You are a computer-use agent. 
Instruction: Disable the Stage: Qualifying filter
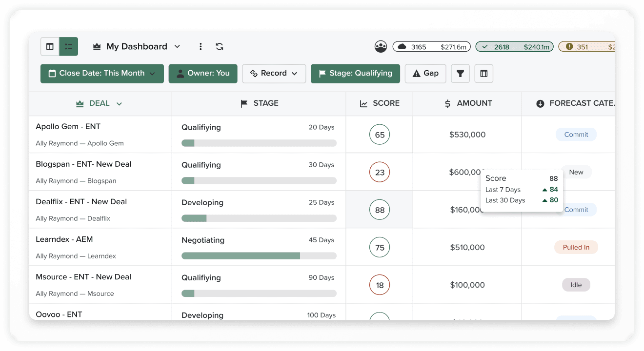click(355, 73)
